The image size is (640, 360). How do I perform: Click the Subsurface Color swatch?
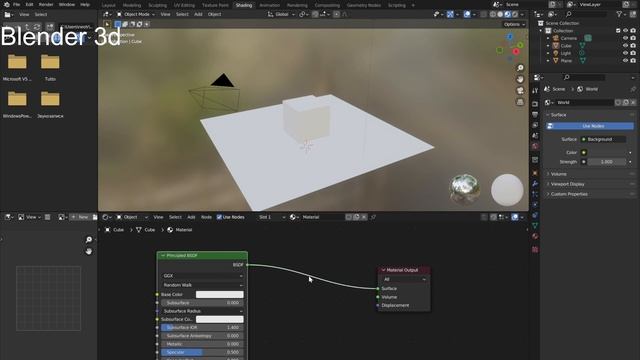pyautogui.click(x=220, y=319)
